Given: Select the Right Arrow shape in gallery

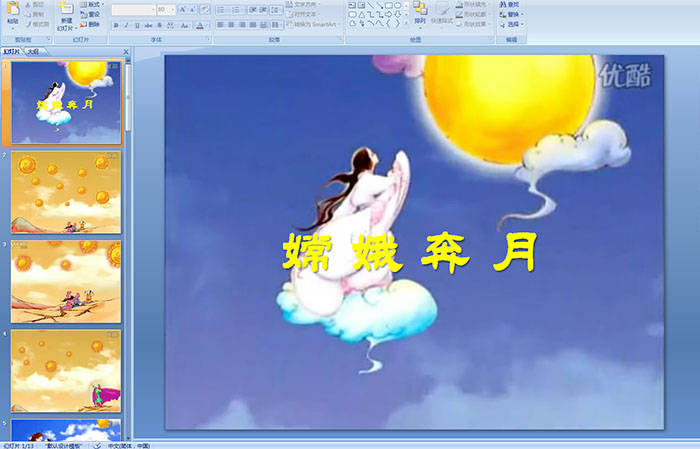Looking at the screenshot, I should (x=388, y=14).
